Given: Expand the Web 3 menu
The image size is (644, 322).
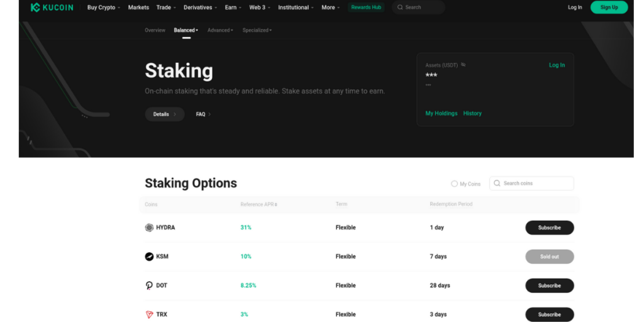Looking at the screenshot, I should click(x=260, y=8).
